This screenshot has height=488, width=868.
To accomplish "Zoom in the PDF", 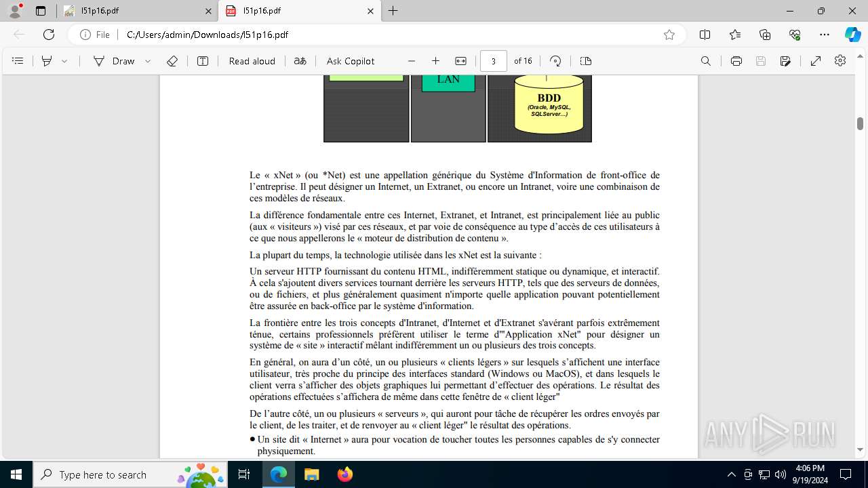I will pos(436,61).
